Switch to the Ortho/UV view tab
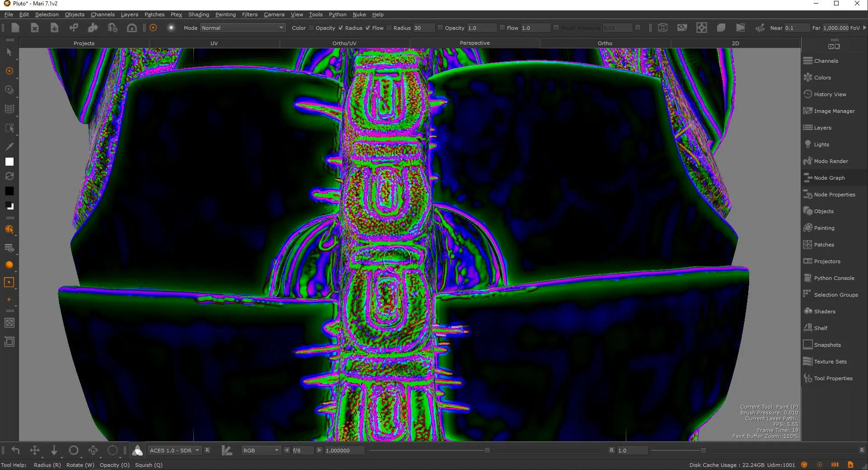Screen dimensions: 868x470 pos(344,43)
